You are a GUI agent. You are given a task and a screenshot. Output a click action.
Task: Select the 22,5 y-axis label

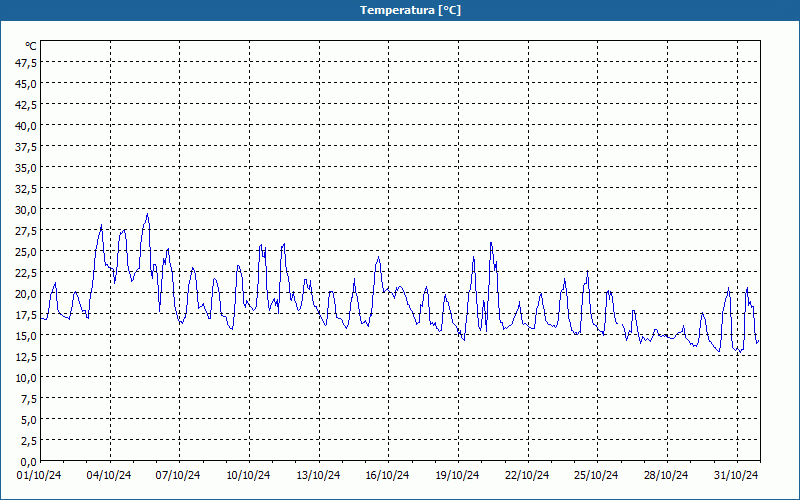point(27,273)
